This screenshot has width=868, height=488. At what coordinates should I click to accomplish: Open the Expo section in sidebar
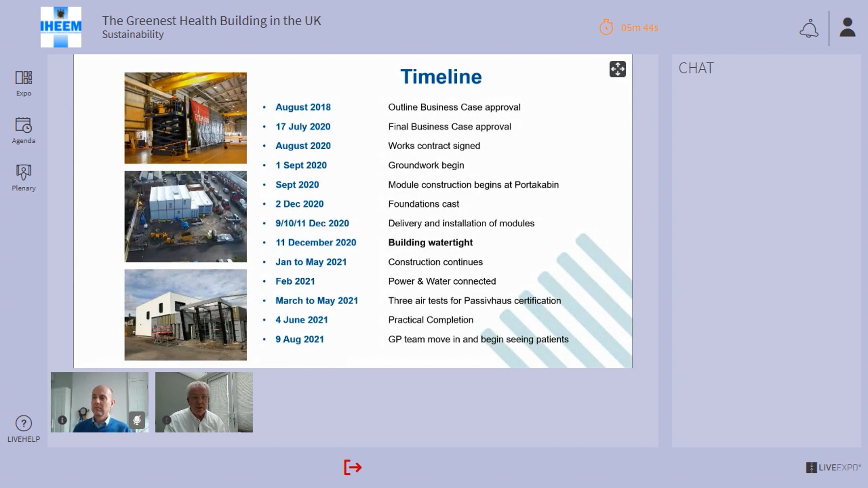point(24,83)
